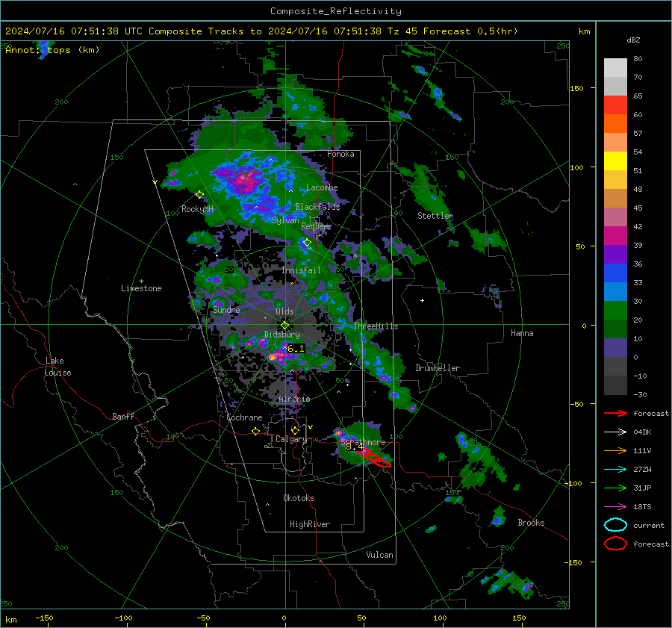Screen dimensions: 672x628
Task: Click the magenta swatch in dBZ scale
Action: point(615,236)
